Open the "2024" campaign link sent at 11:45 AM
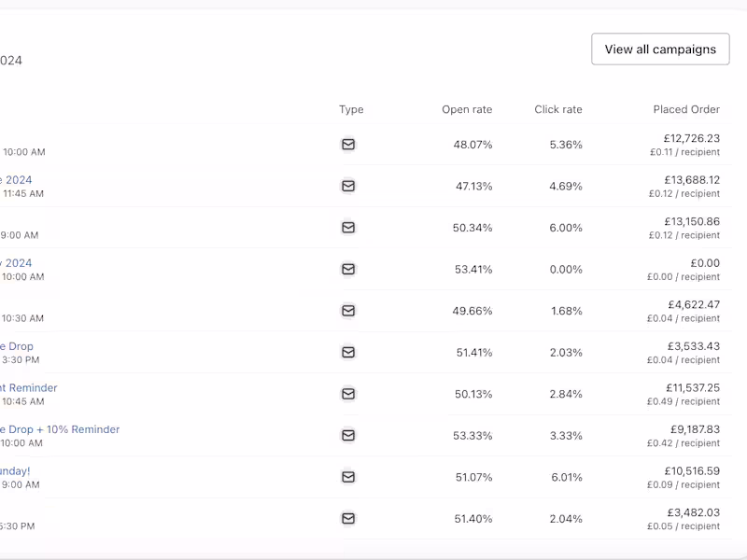The image size is (747, 560). (x=17, y=180)
